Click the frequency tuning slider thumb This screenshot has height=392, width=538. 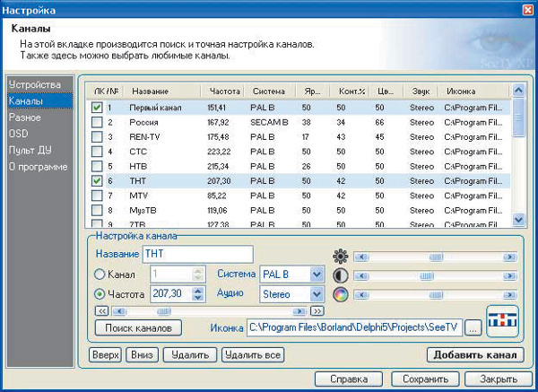tap(164, 311)
